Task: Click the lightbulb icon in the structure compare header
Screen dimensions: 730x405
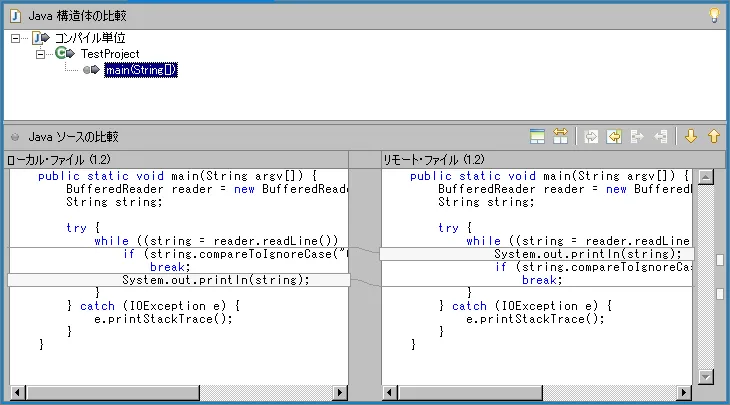Action: click(x=713, y=15)
